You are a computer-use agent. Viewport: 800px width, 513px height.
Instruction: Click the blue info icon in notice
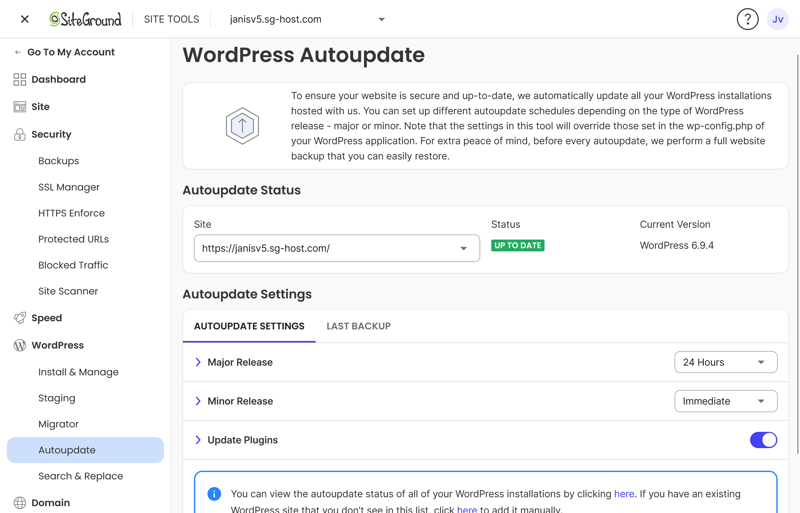point(214,494)
